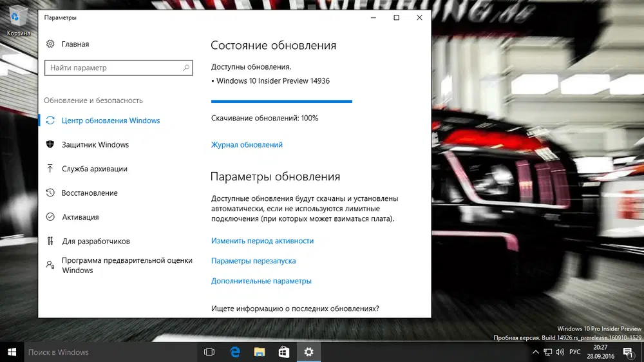
Task: Click the search magnifier icon in Найти параметр
Action: coord(186,68)
